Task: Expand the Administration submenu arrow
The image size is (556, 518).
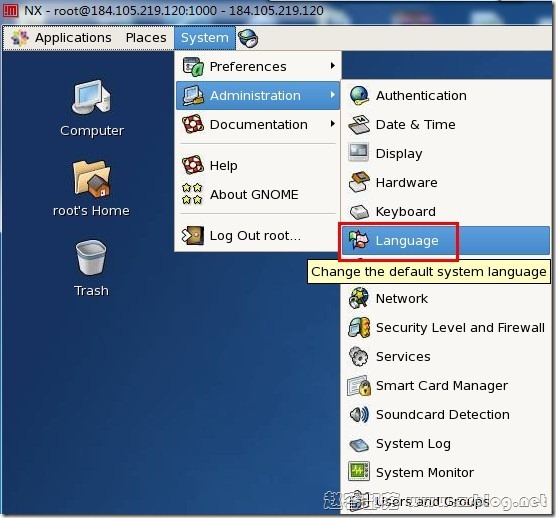Action: (x=332, y=95)
